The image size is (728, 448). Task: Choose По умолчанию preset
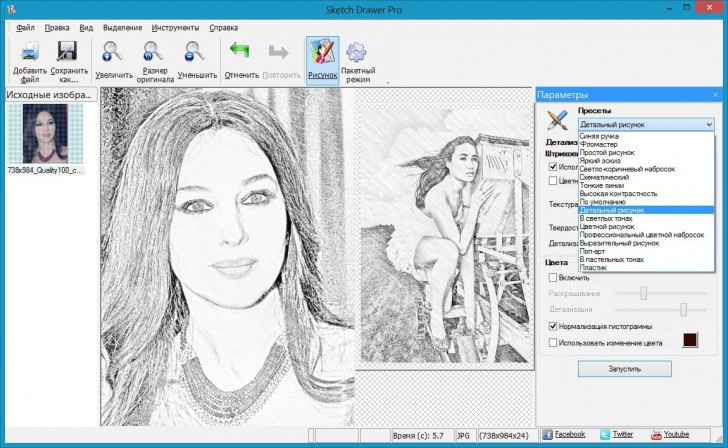point(646,202)
